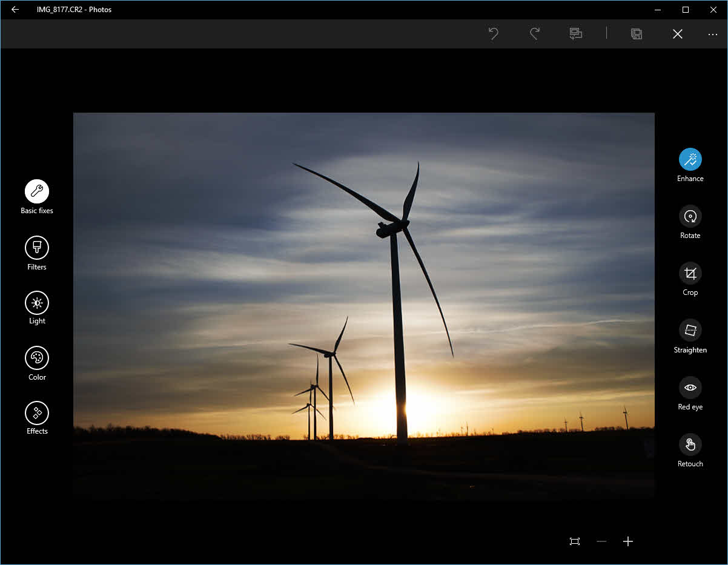The image size is (728, 565).
Task: Redo the last edit
Action: pyautogui.click(x=534, y=34)
